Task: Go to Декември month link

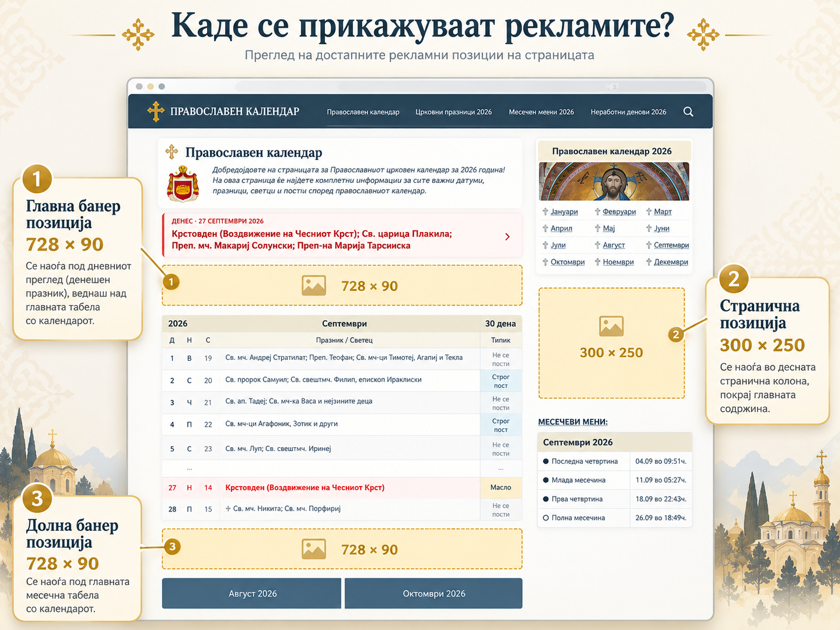Action: (x=671, y=262)
